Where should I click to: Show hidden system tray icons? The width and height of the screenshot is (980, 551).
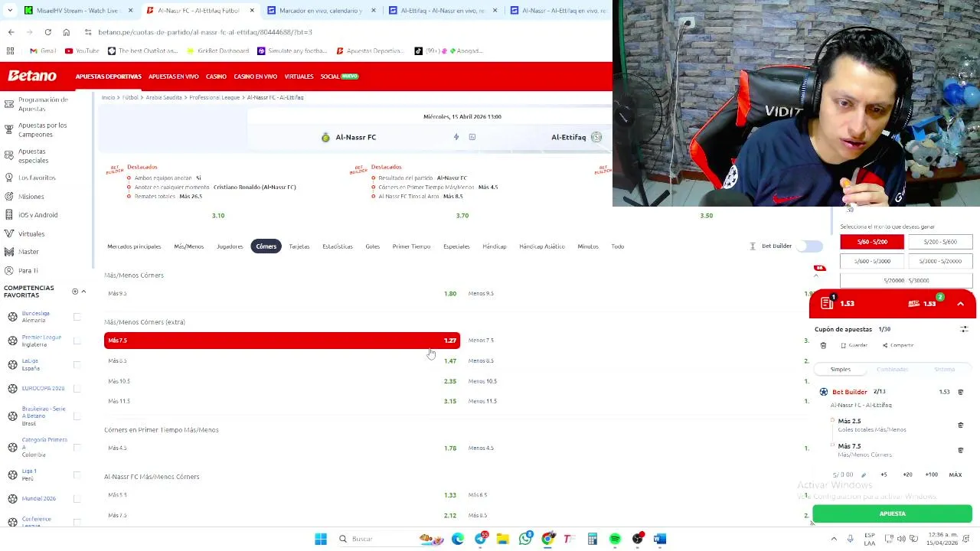coord(834,539)
